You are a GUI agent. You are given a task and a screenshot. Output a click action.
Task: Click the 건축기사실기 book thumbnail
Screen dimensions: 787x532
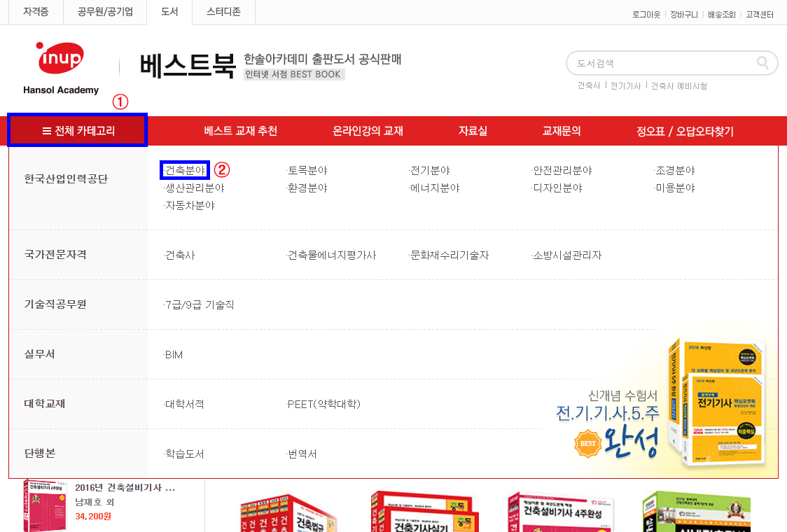click(424, 512)
